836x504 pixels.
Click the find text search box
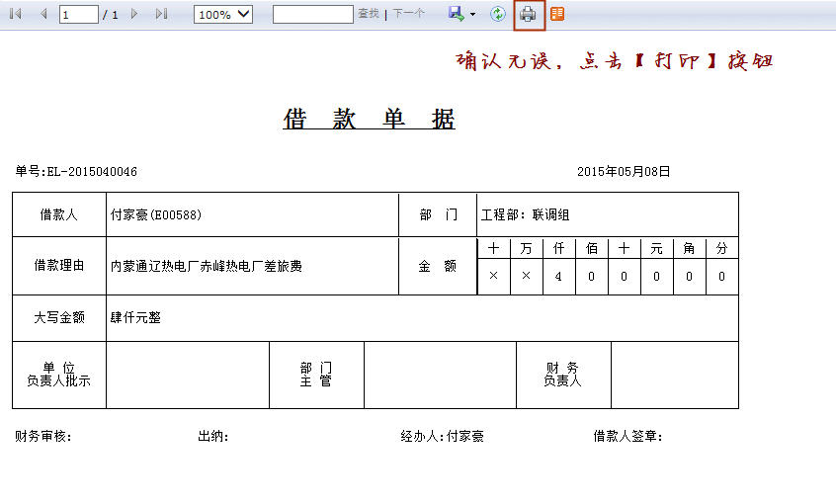(313, 15)
